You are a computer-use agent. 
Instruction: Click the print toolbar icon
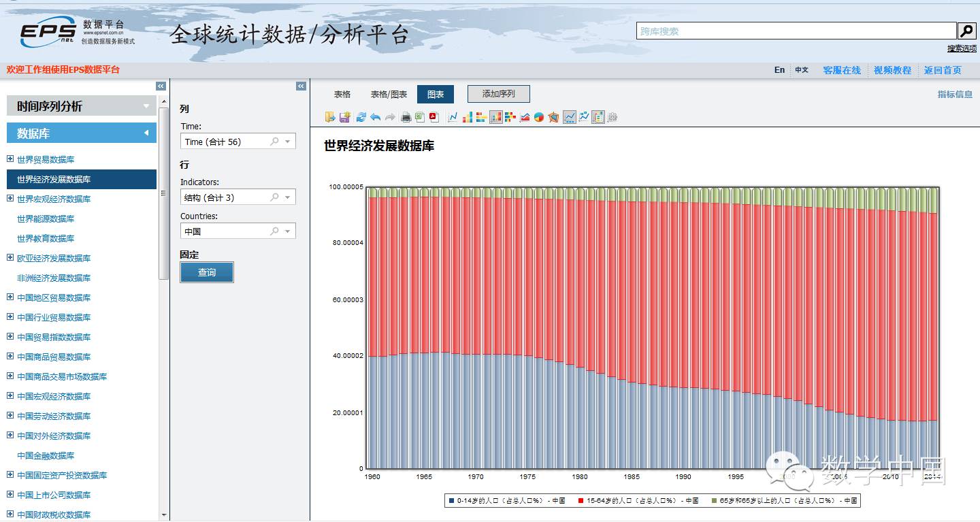(406, 117)
